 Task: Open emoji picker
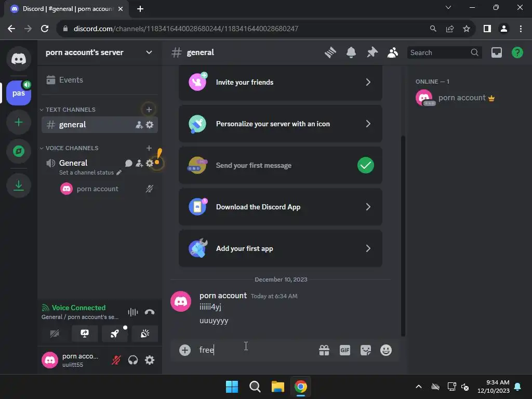386,350
